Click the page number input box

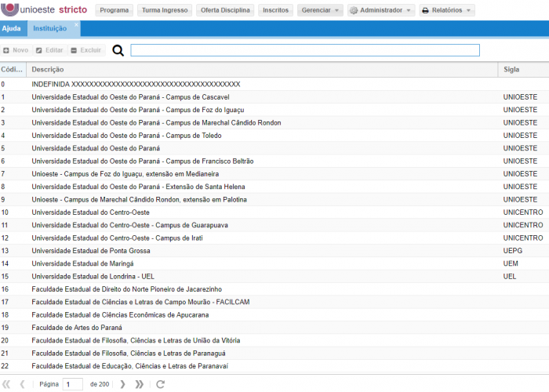73,384
